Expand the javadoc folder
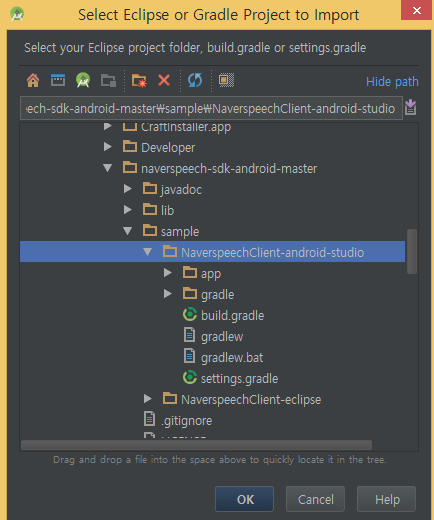 (x=127, y=189)
